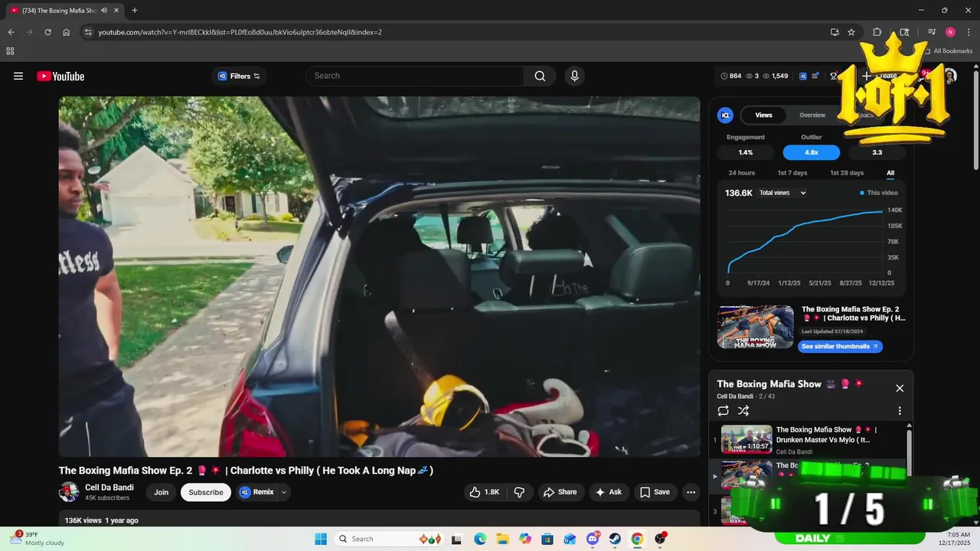
Task: Start voice search with the microphone
Action: [x=574, y=76]
